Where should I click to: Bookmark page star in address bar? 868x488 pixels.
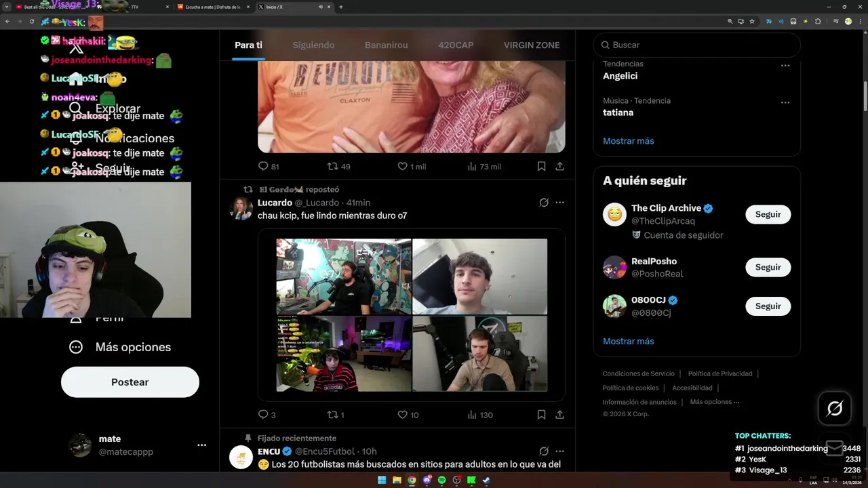click(x=751, y=21)
